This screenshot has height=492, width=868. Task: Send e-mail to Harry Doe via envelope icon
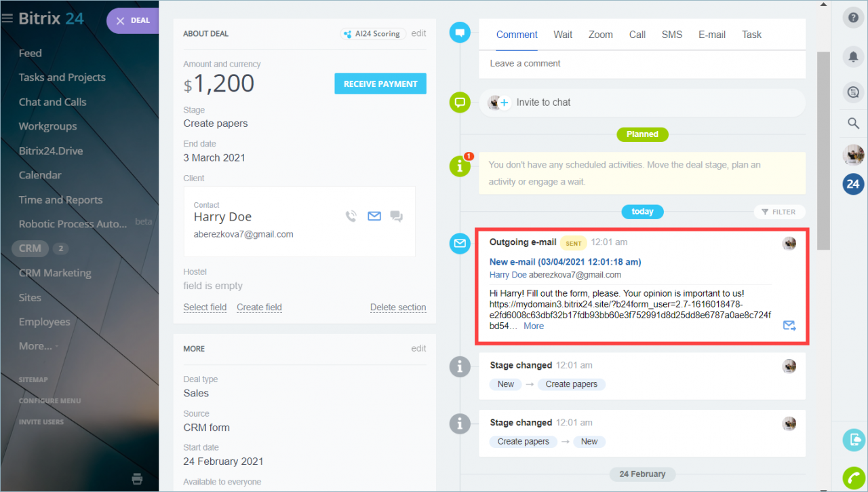tap(374, 216)
